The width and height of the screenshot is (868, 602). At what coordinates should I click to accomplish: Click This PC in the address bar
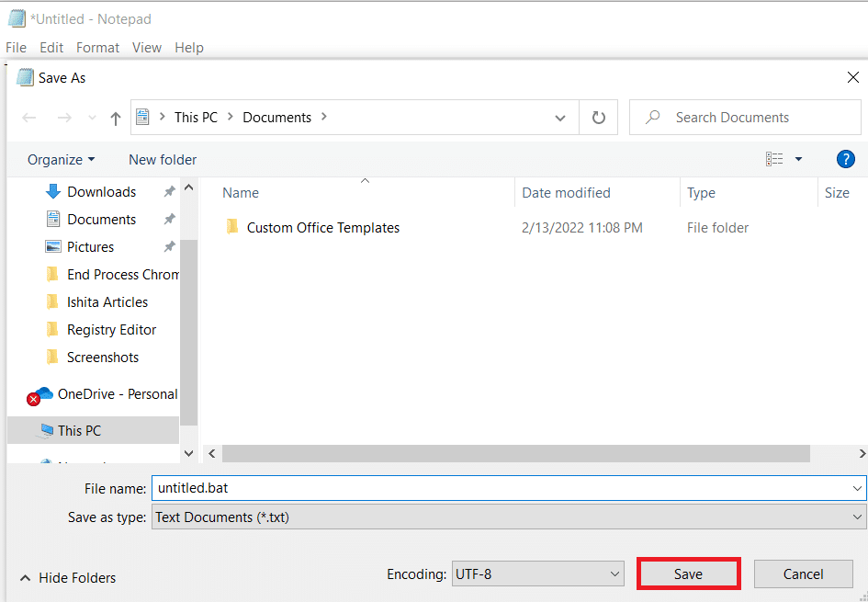(196, 118)
